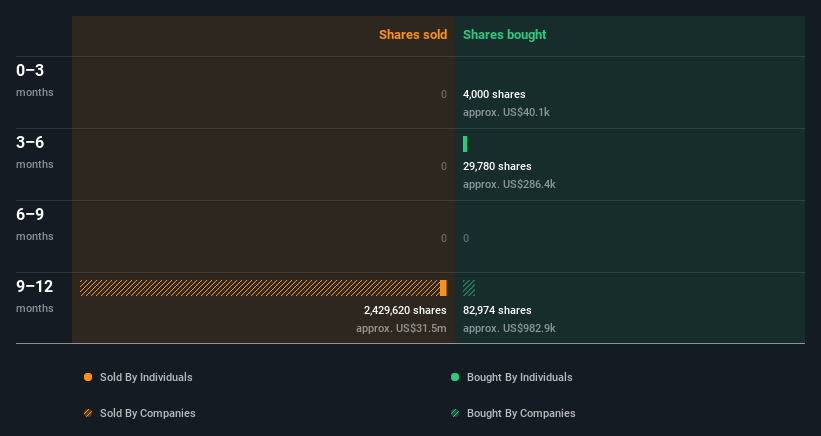Image resolution: width=821 pixels, height=436 pixels.
Task: Click 'approx. US$982.9k' text
Action: coord(509,328)
